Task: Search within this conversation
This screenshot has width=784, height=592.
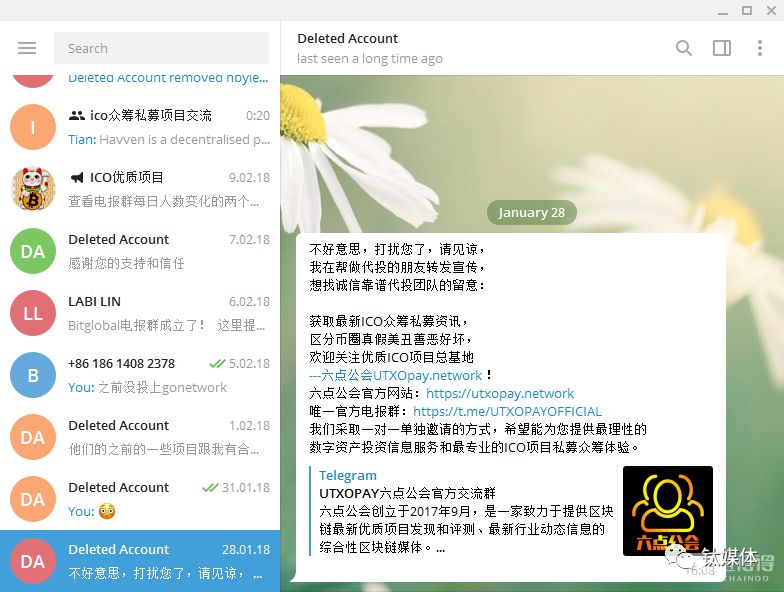Action: (684, 48)
